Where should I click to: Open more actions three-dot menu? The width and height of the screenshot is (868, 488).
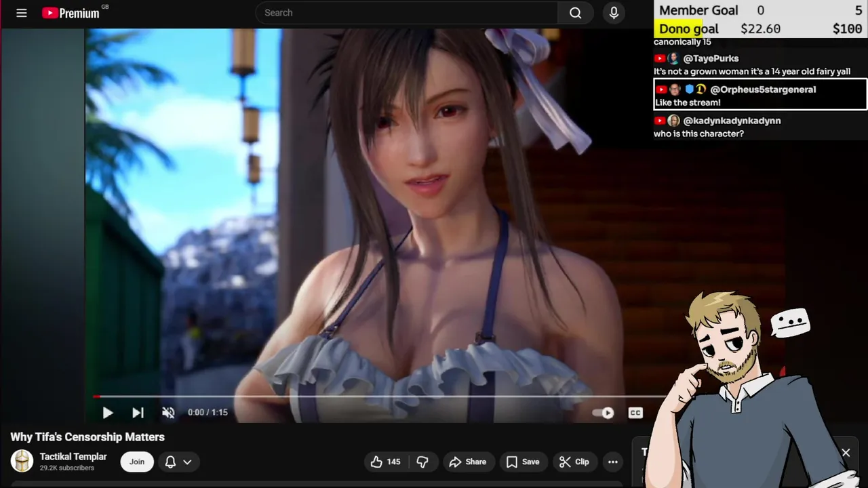[613, 462]
